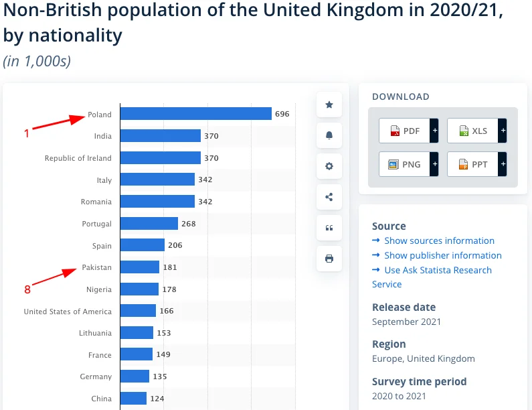Expand the plus next to XLS
This screenshot has width=532, height=410.
pos(503,131)
